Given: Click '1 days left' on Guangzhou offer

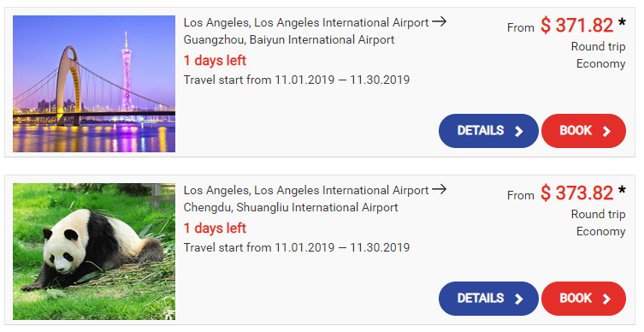Looking at the screenshot, I should [215, 61].
